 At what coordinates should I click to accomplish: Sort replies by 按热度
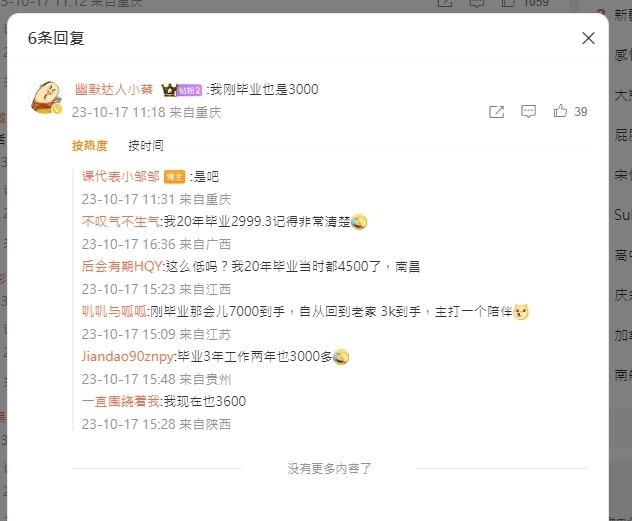pyautogui.click(x=89, y=145)
